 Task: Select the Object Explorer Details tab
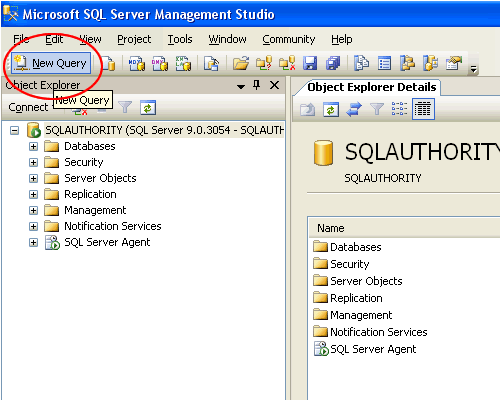tap(372, 87)
